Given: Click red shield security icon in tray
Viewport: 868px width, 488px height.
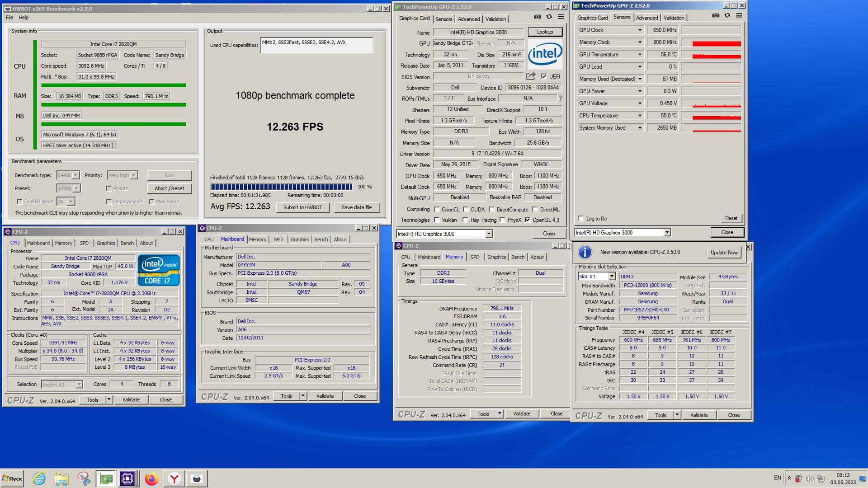Looking at the screenshot, I should (x=799, y=479).
